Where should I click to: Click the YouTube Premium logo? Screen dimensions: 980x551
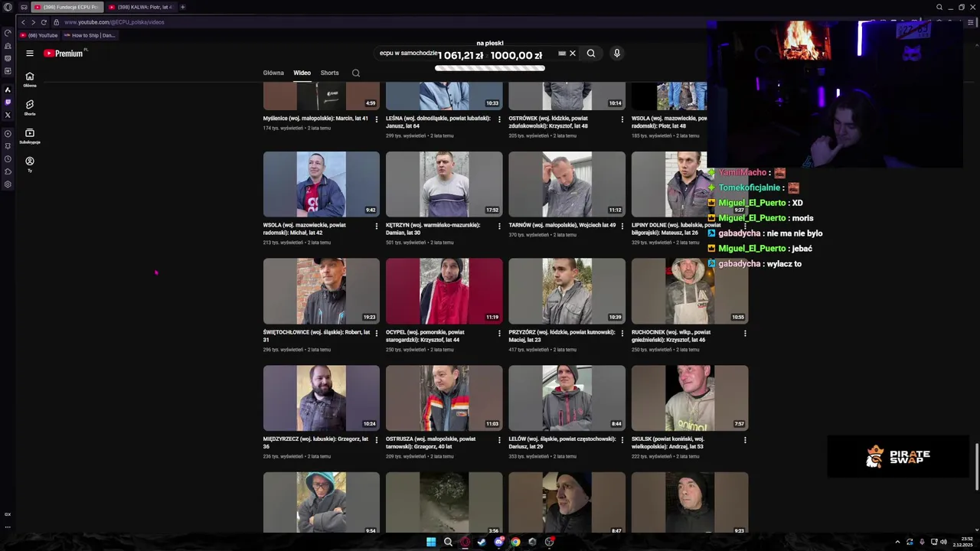tap(64, 54)
